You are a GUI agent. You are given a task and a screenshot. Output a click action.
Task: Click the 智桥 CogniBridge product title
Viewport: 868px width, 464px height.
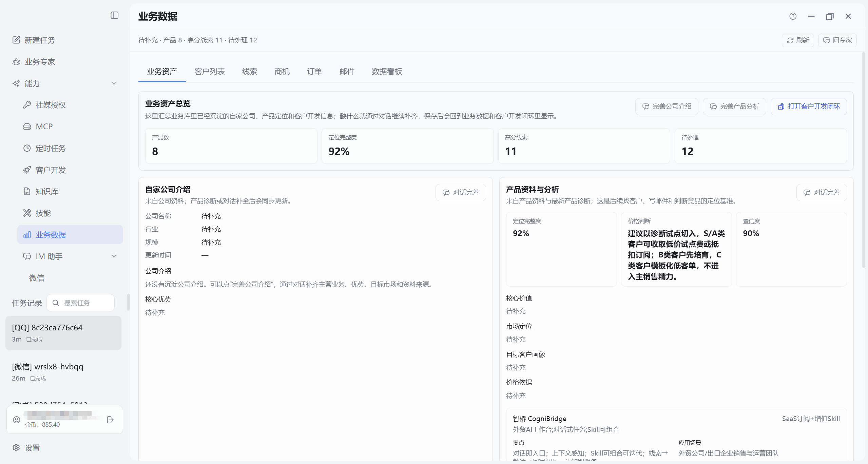click(540, 419)
